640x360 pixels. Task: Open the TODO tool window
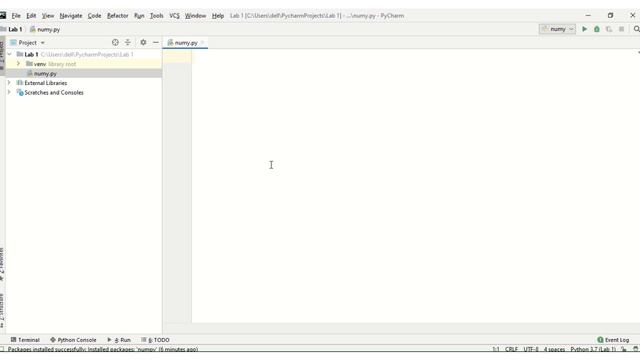point(155,340)
